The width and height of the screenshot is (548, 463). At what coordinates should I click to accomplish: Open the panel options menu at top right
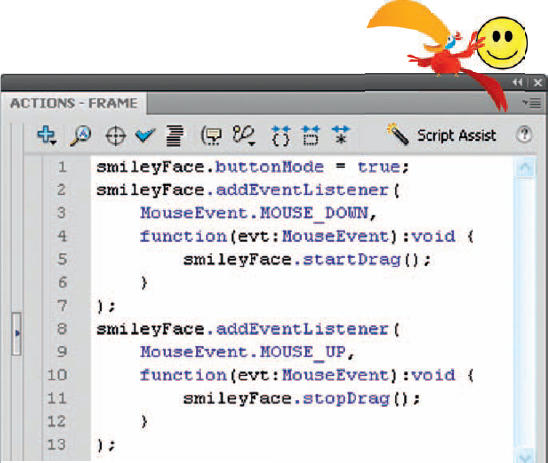click(x=532, y=103)
